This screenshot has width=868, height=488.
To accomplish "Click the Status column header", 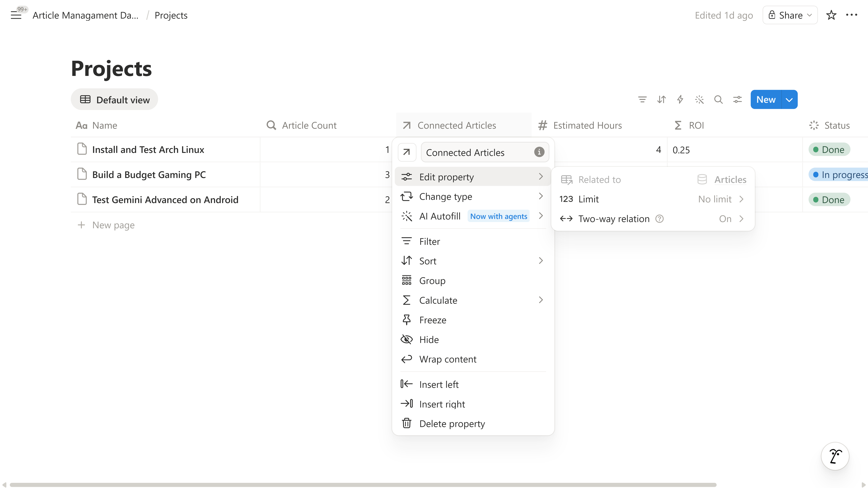I will point(835,125).
